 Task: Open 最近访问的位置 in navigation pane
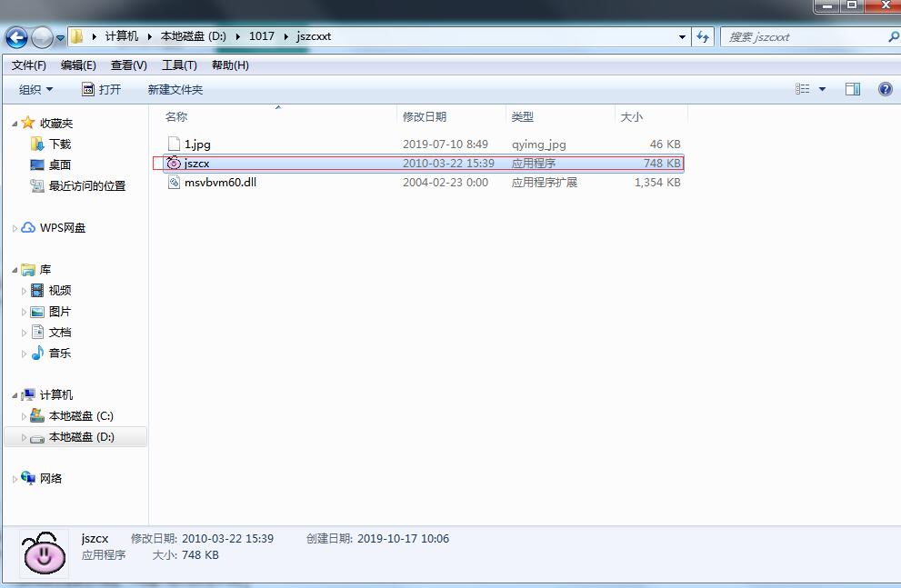[86, 185]
